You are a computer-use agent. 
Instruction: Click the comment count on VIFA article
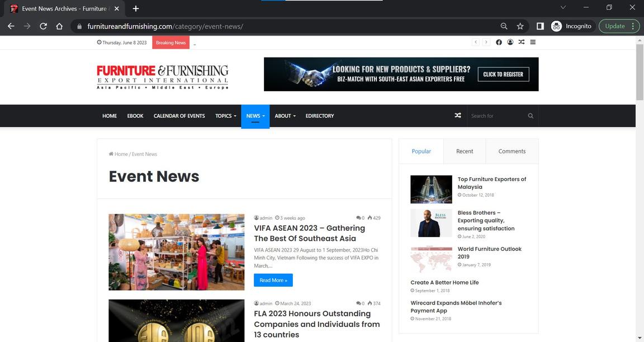tap(360, 218)
